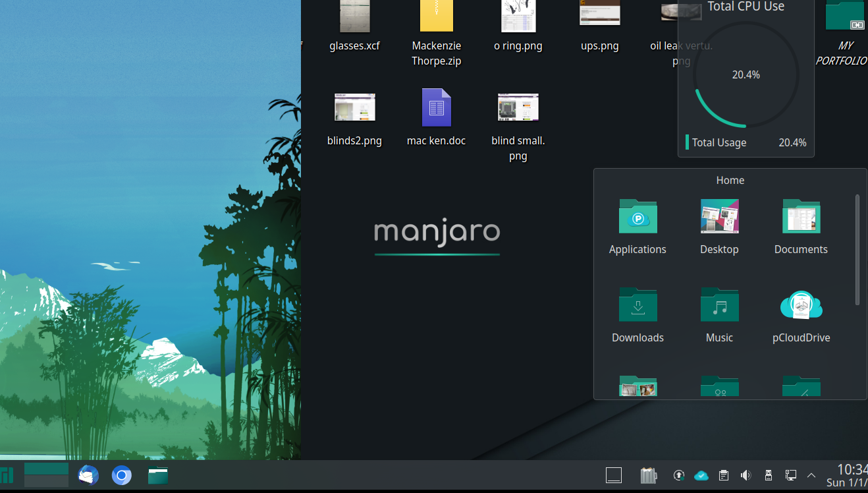Open the Manjaro application launcher menu
The width and height of the screenshot is (868, 493).
7,475
